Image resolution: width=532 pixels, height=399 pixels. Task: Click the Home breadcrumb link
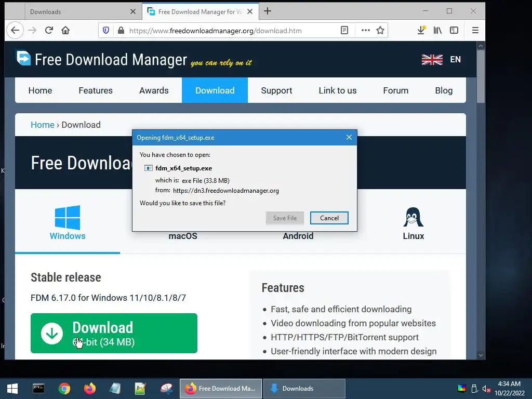pos(43,125)
